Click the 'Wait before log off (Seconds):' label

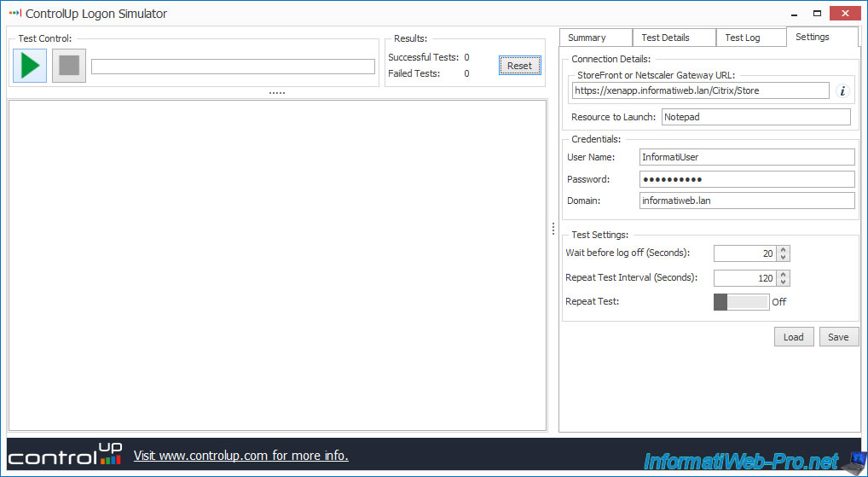(628, 253)
